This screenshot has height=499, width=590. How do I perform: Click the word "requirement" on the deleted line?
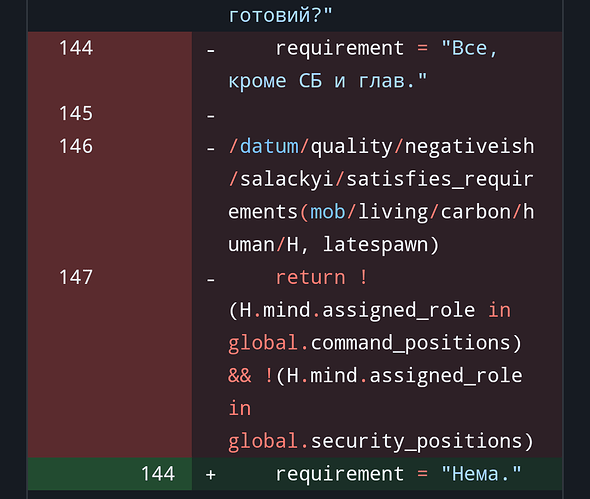coord(340,48)
